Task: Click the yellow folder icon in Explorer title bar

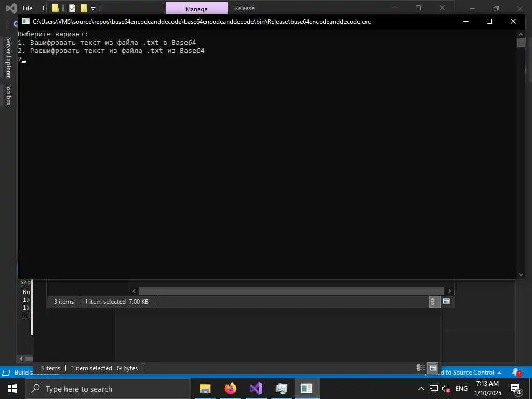Action: [x=55, y=8]
